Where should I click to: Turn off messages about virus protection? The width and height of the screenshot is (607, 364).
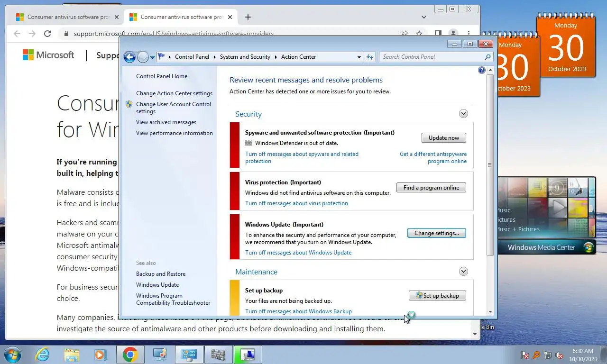[296, 203]
